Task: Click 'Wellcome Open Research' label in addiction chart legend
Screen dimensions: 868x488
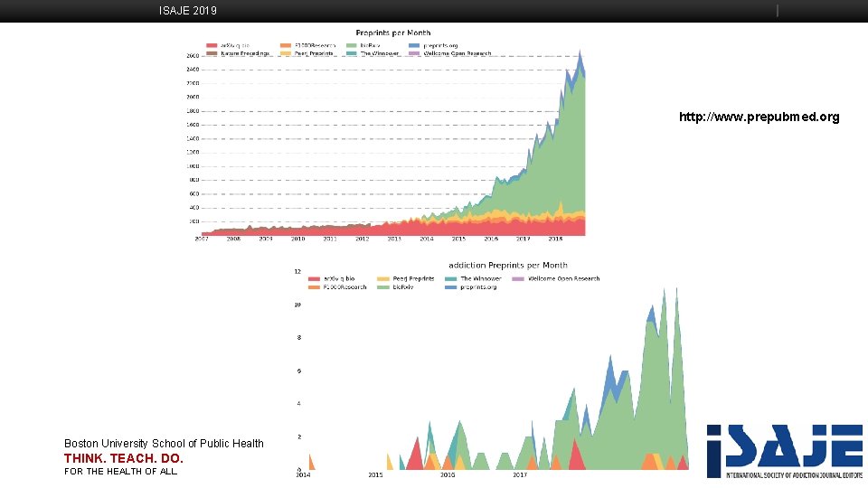Action: coord(563,279)
